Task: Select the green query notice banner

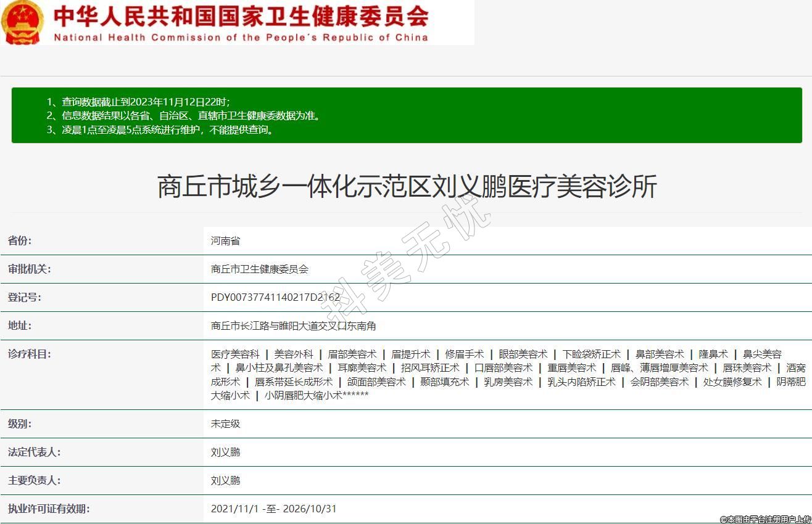Action: (406, 115)
